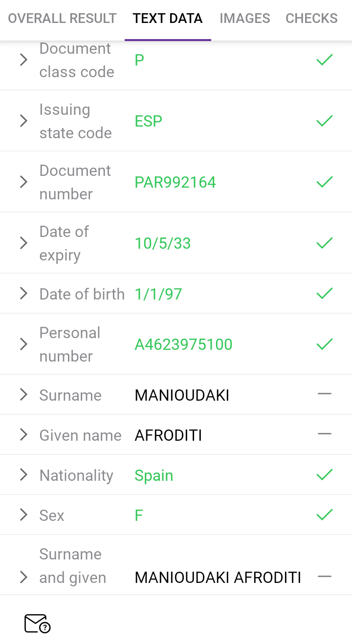Switch to the Overall Result tab
The image size is (352, 644).
point(62,19)
